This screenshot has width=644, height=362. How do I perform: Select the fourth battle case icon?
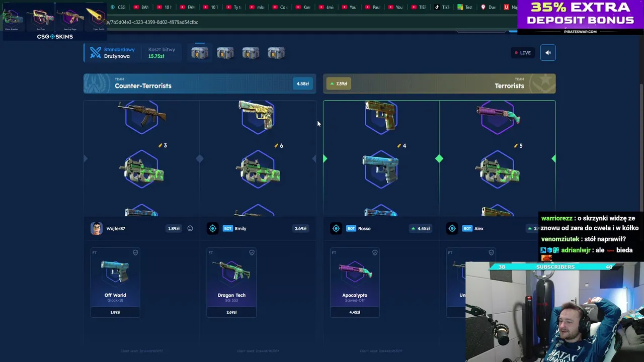coord(276,53)
